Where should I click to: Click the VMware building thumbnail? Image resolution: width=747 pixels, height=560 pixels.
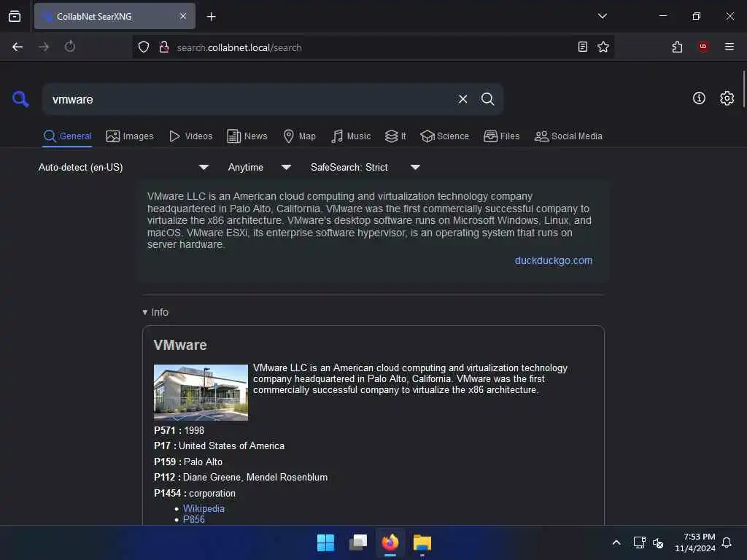click(x=201, y=392)
